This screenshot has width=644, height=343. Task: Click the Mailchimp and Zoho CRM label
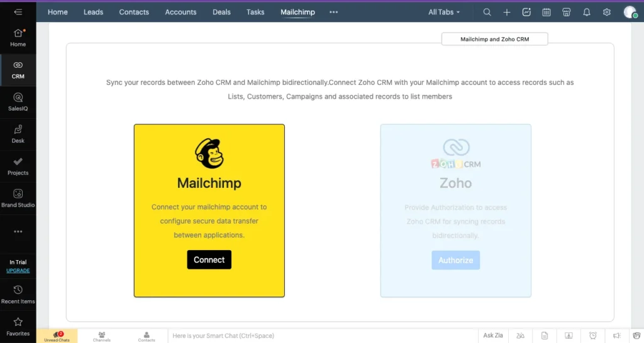(494, 39)
